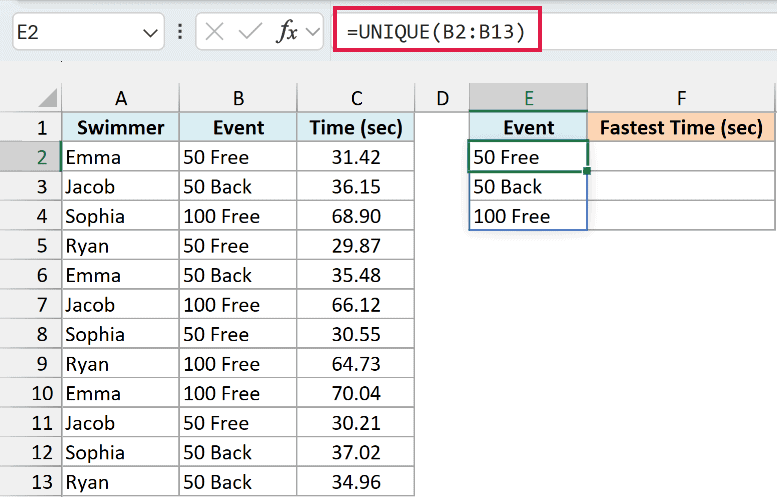This screenshot has height=497, width=777.
Task: Select time value 30.21
Action: [356, 423]
